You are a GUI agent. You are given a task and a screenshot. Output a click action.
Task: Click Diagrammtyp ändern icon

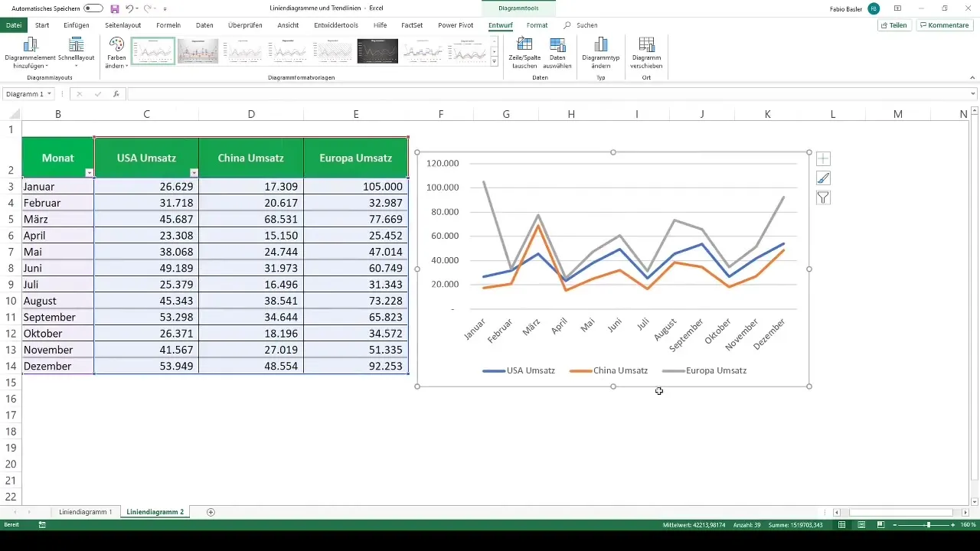click(601, 53)
